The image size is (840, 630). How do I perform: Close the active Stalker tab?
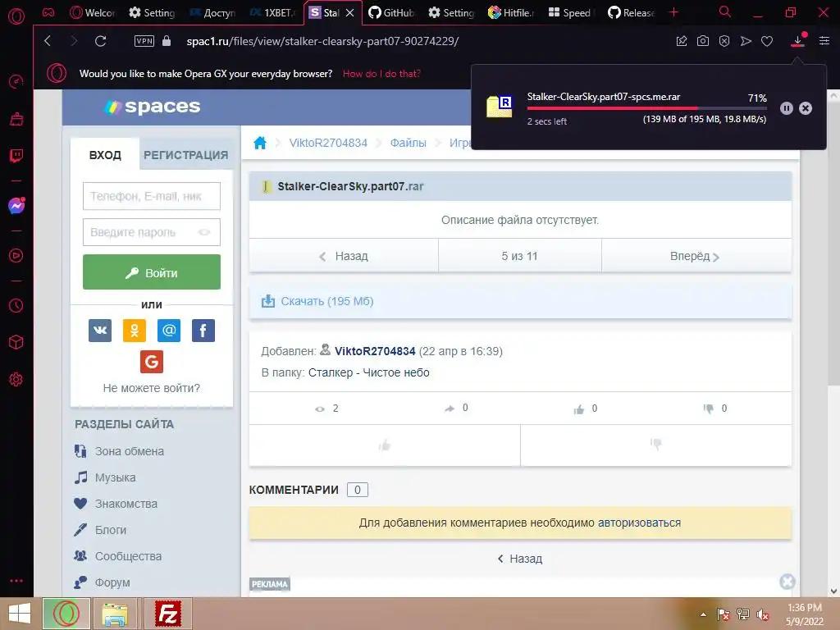click(349, 12)
